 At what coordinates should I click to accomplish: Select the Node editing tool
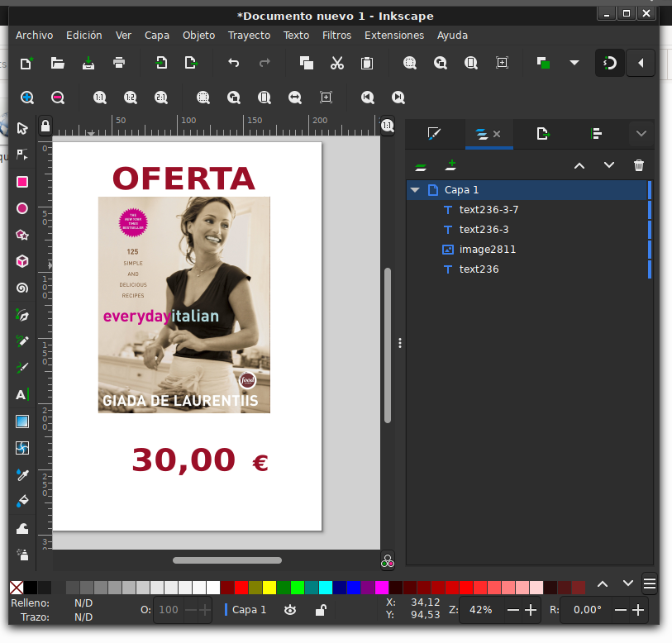(22, 155)
